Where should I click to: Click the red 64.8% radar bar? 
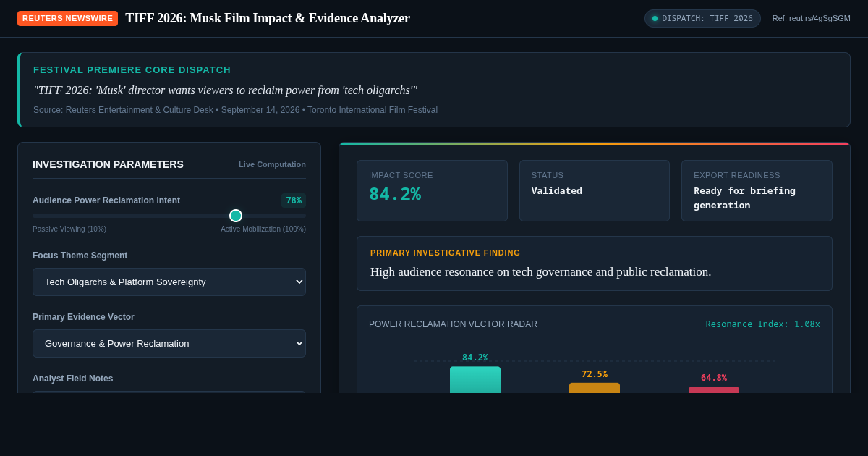click(714, 389)
